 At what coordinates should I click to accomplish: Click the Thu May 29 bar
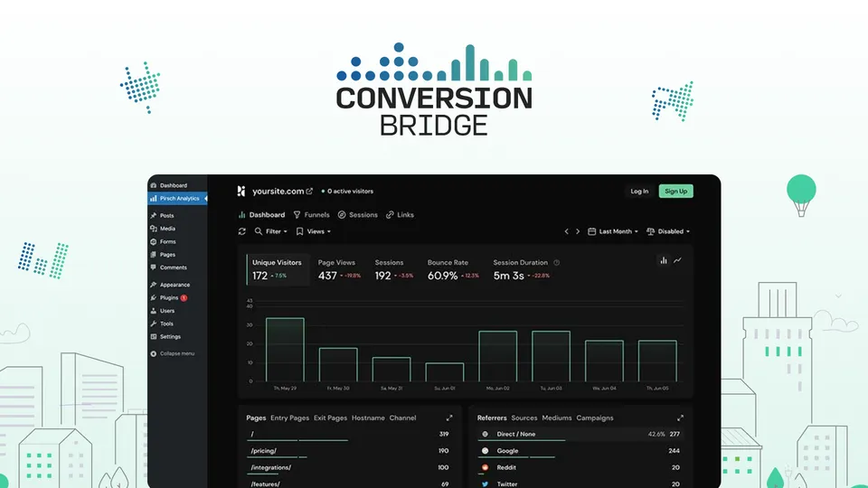[285, 350]
